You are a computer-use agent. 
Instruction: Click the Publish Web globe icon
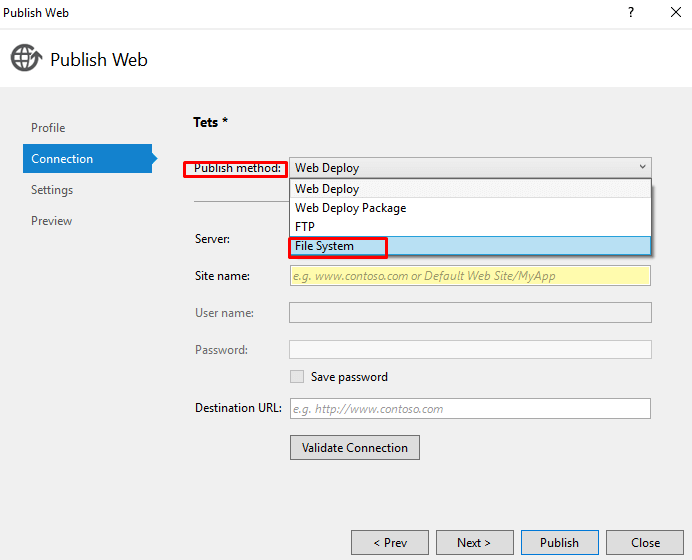pos(26,58)
